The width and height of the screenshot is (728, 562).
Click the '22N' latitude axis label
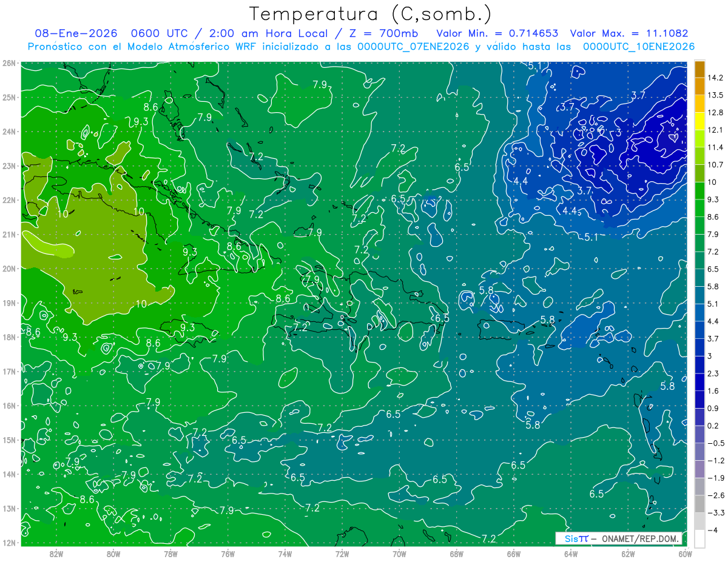9,199
